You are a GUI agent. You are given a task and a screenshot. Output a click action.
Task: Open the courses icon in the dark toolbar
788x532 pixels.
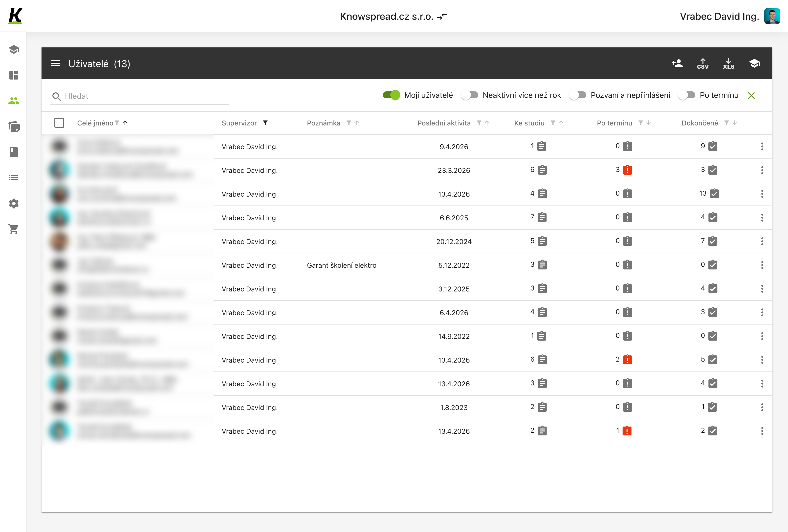pyautogui.click(x=754, y=63)
